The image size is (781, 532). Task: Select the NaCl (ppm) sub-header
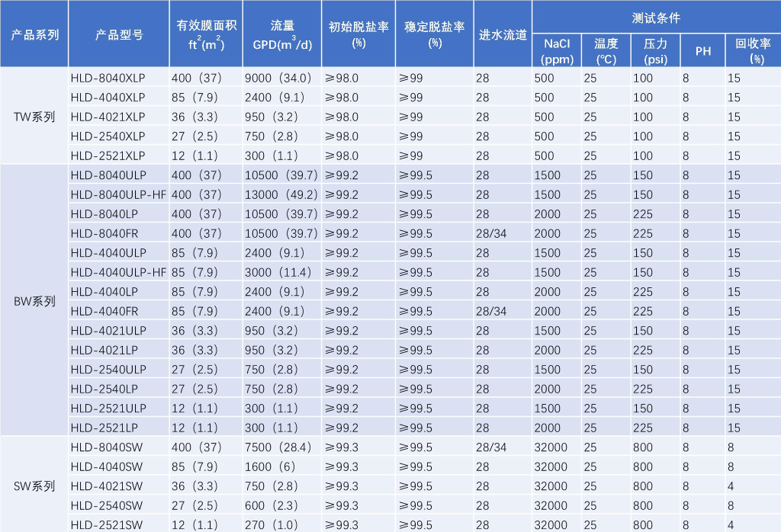tap(557, 51)
